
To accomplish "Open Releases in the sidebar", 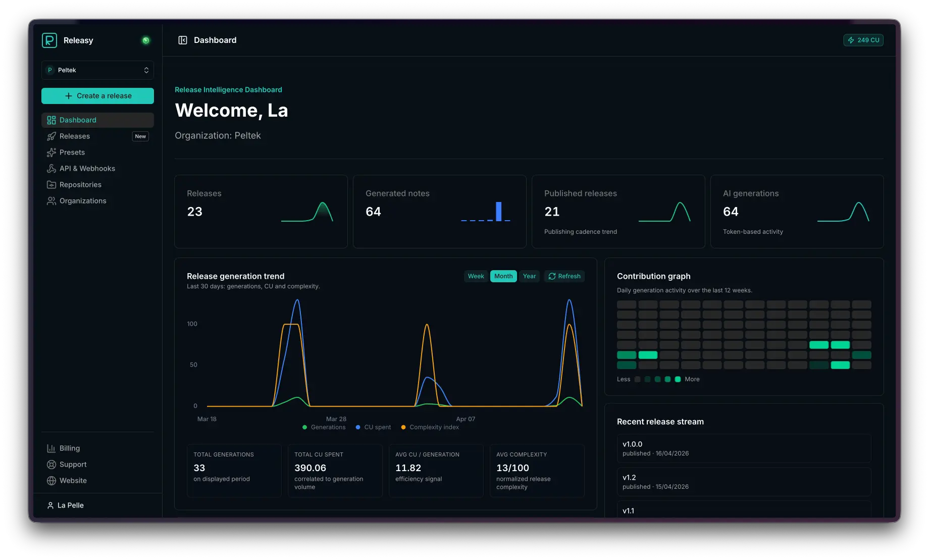I will click(x=97, y=136).
